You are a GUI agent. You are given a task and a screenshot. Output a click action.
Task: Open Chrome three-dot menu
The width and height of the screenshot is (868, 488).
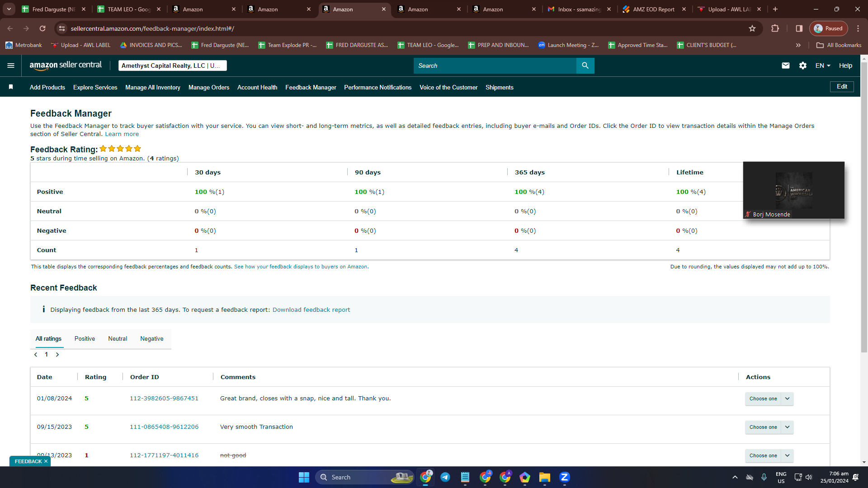coord(858,28)
